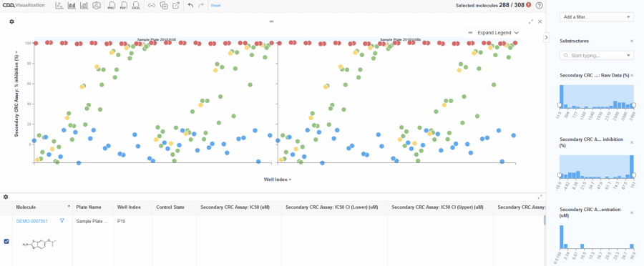The width and height of the screenshot is (644, 266).
Task: Collapse the filter sidebar with arrow
Action: click(546, 37)
